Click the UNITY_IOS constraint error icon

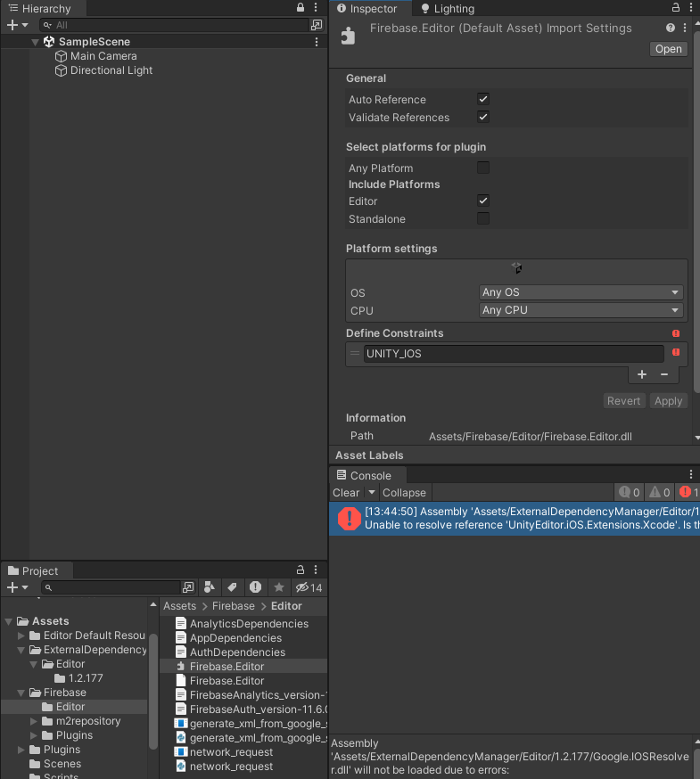pyautogui.click(x=676, y=352)
